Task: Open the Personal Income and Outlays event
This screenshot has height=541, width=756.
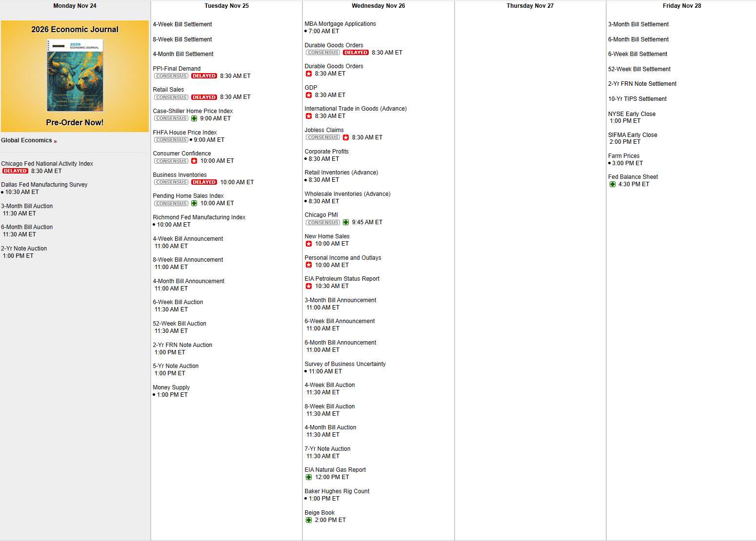Action: (x=342, y=258)
